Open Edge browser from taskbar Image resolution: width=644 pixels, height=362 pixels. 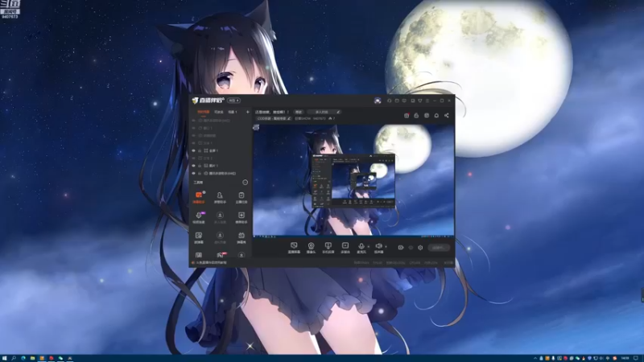click(23, 358)
